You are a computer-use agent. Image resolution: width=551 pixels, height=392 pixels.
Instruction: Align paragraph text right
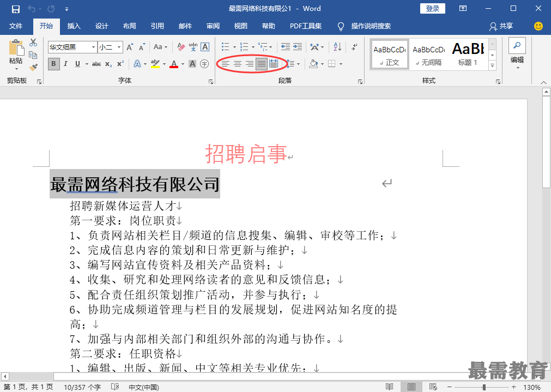250,64
